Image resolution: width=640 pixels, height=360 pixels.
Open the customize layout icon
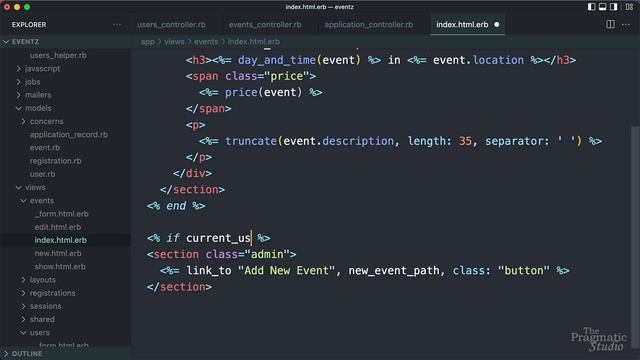click(629, 7)
